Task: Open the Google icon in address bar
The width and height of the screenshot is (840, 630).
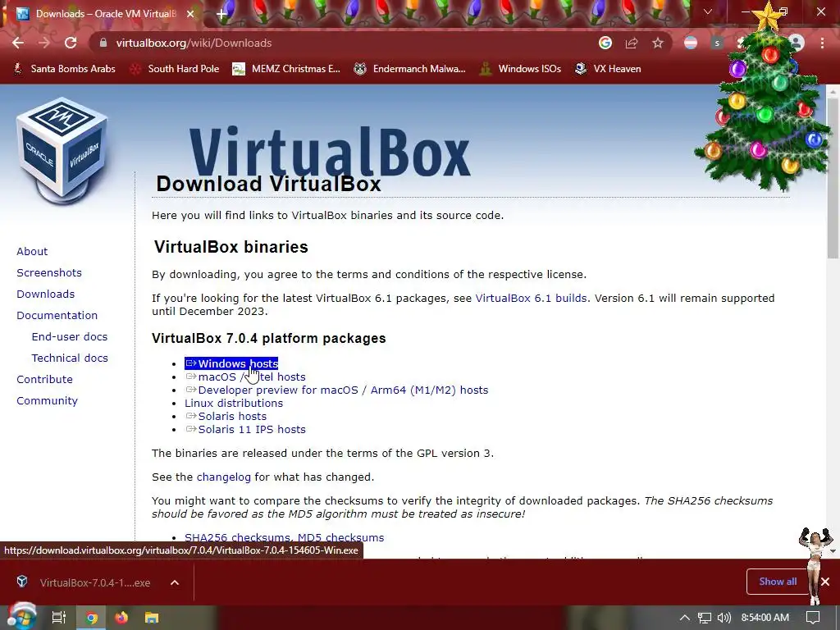Action: click(x=605, y=43)
